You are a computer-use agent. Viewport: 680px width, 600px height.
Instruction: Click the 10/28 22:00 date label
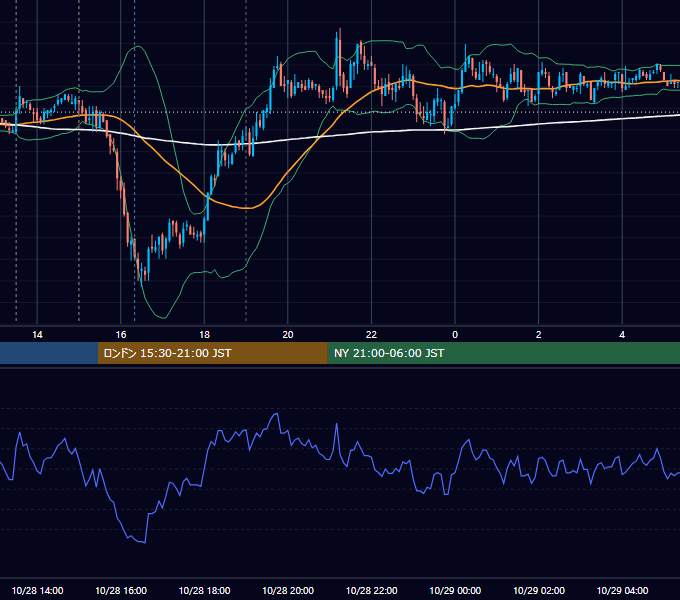371,590
